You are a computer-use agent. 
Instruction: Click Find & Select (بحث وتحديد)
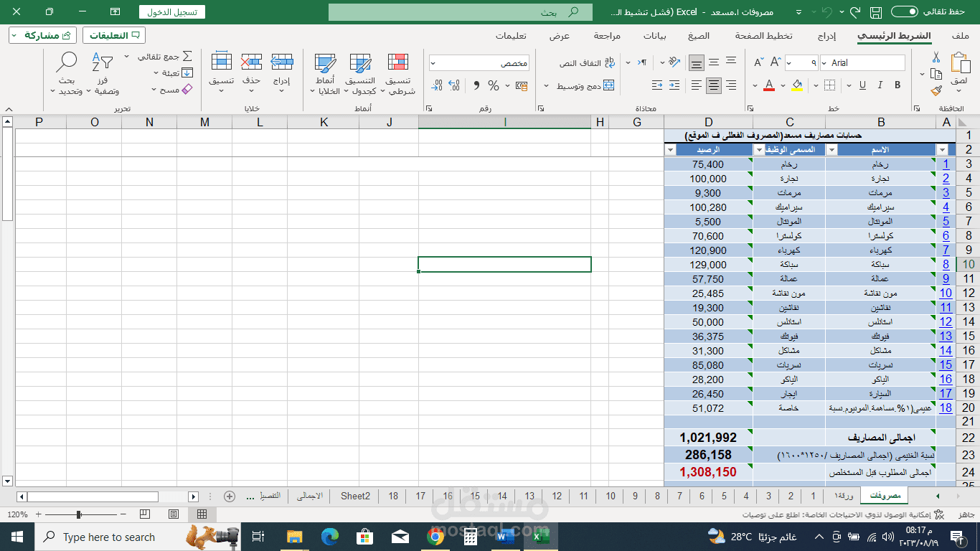tap(66, 74)
